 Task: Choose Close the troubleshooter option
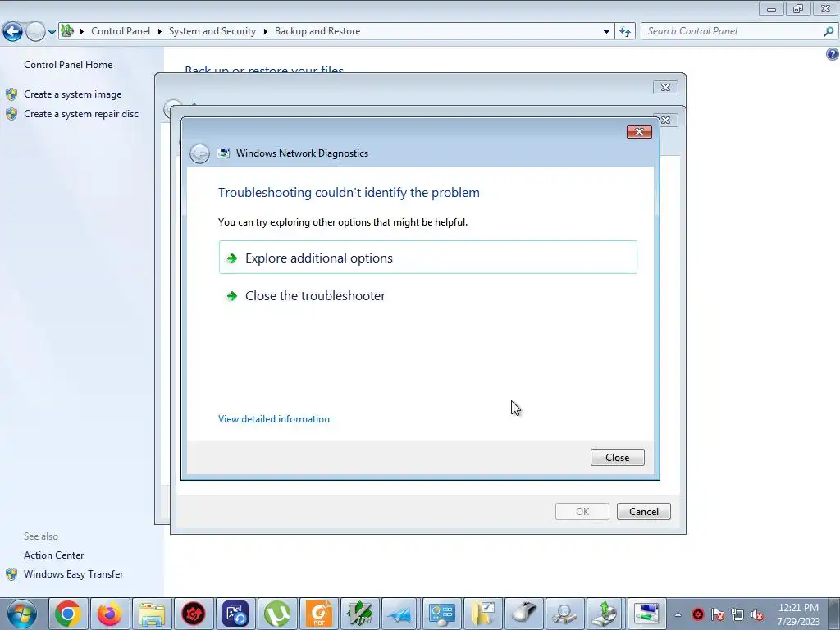(315, 295)
